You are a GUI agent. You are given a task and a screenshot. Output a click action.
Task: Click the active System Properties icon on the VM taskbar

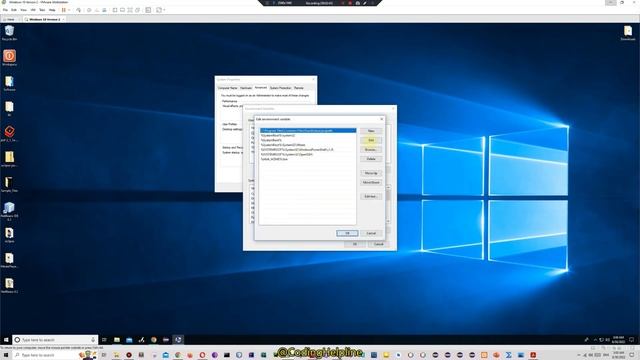coord(178,340)
